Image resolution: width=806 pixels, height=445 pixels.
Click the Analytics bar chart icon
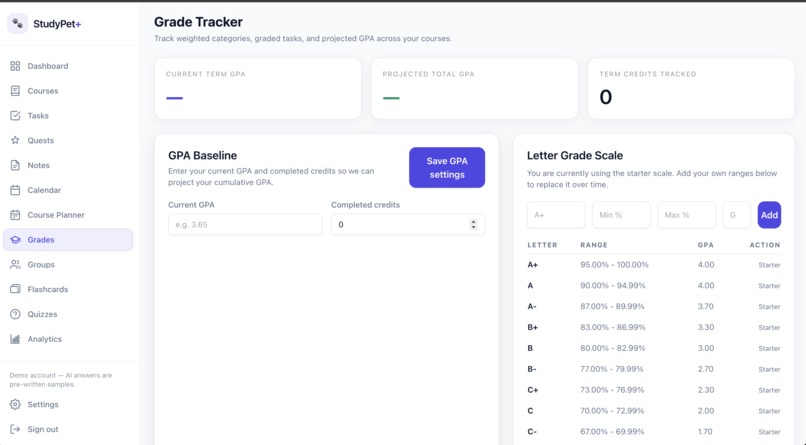(15, 339)
